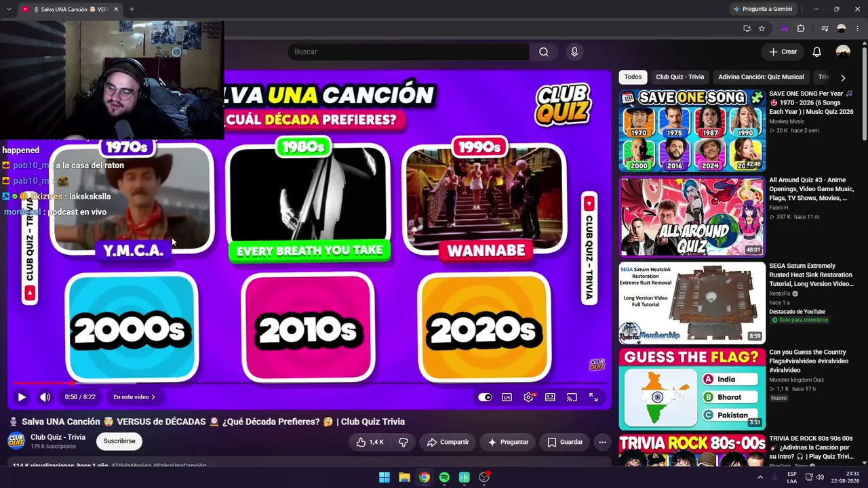868x488 pixels.
Task: Bookmark this page with the star
Action: (762, 28)
